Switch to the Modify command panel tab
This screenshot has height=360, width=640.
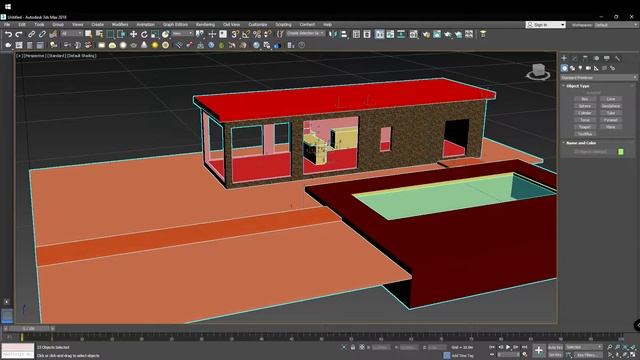(575, 59)
